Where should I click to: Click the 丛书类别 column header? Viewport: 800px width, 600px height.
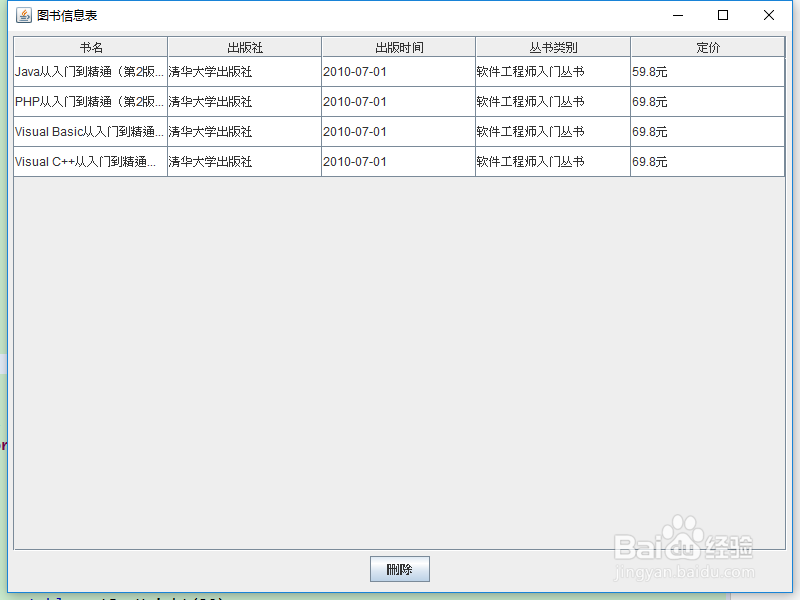[552, 46]
